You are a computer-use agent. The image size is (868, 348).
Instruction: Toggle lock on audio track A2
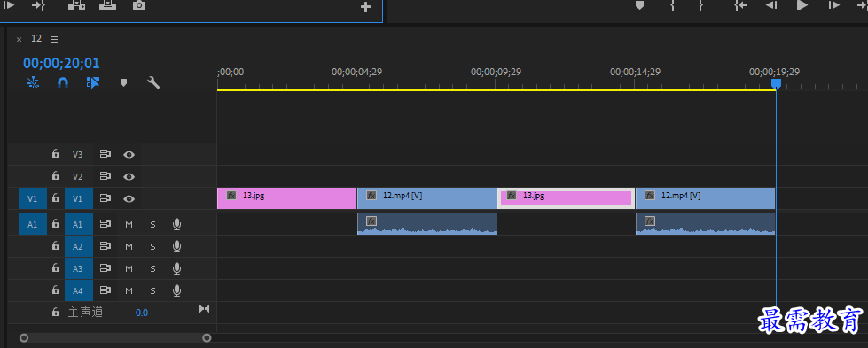click(55, 245)
